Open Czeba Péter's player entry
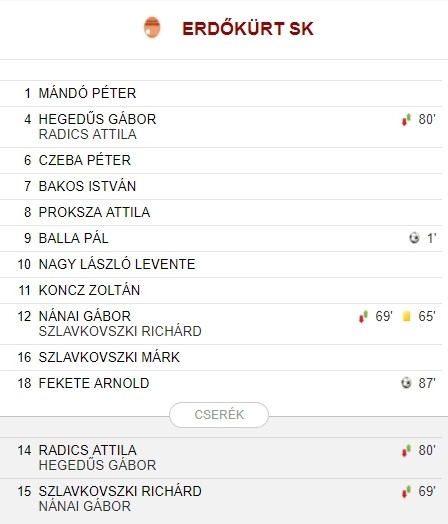Image resolution: width=448 pixels, height=524 pixels. [85, 160]
